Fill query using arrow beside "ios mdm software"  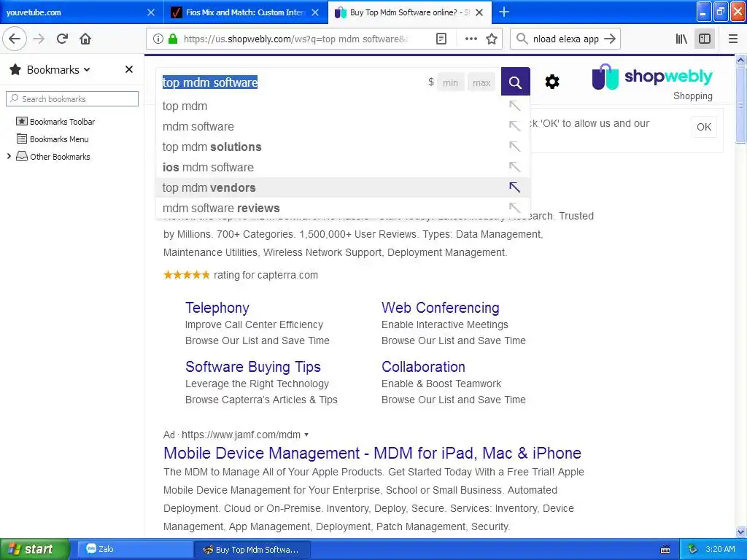click(514, 167)
